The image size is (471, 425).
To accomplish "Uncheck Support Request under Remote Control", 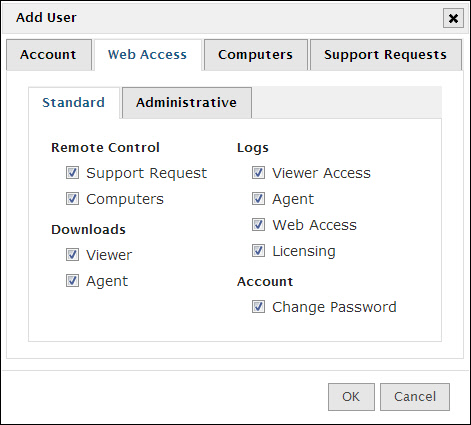I will (72, 173).
